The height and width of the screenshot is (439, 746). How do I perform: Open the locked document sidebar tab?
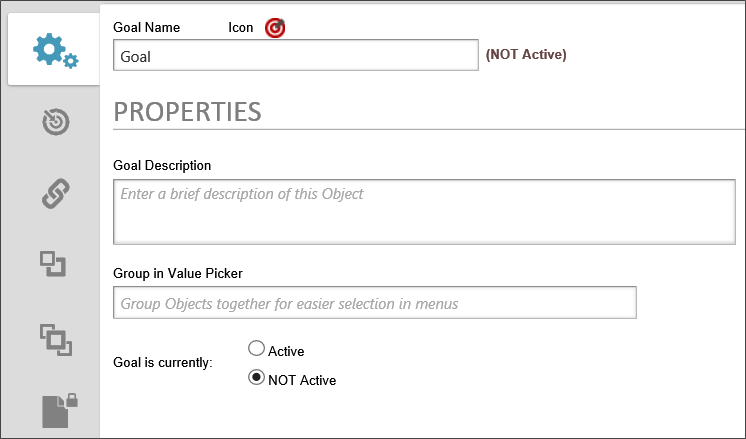click(59, 410)
